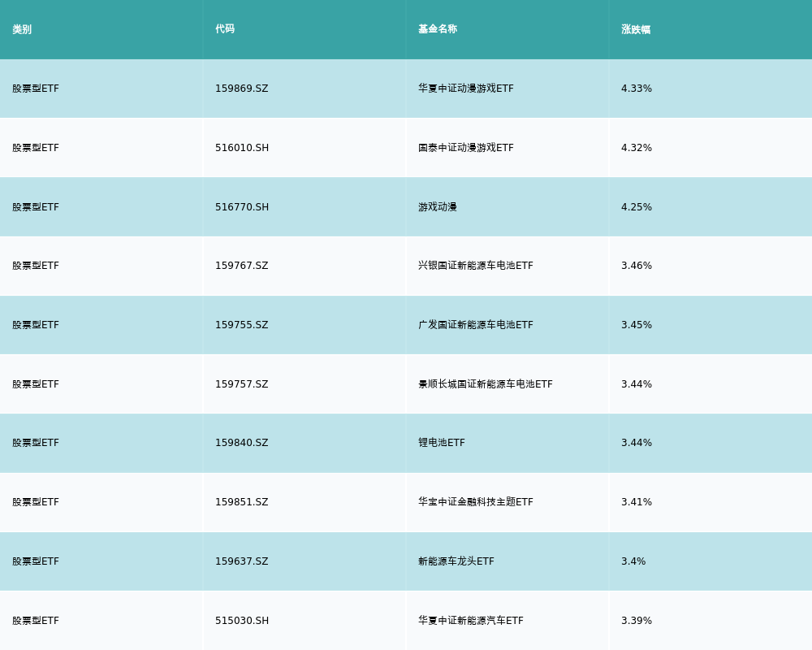Click the 3.46% change value

click(x=636, y=266)
